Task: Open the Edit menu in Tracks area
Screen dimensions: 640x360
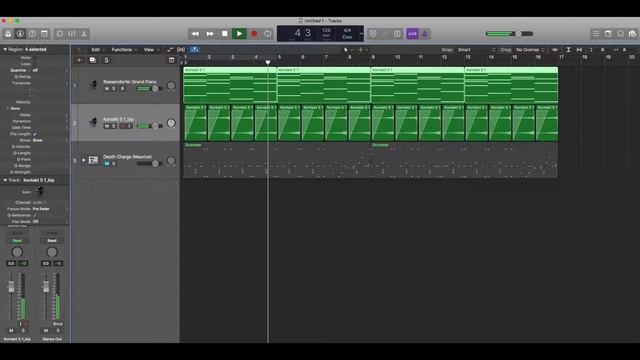Action: click(x=98, y=50)
